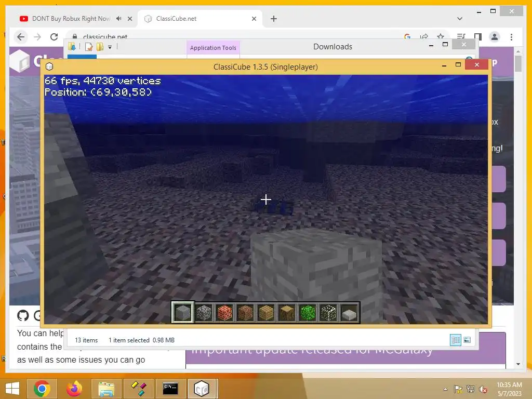This screenshot has height=399, width=532.
Task: Open Chrome profile avatar menu
Action: (x=495, y=37)
